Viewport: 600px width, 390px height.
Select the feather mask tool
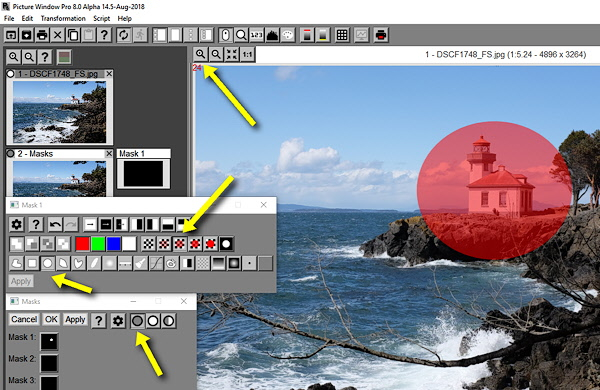tap(94, 263)
